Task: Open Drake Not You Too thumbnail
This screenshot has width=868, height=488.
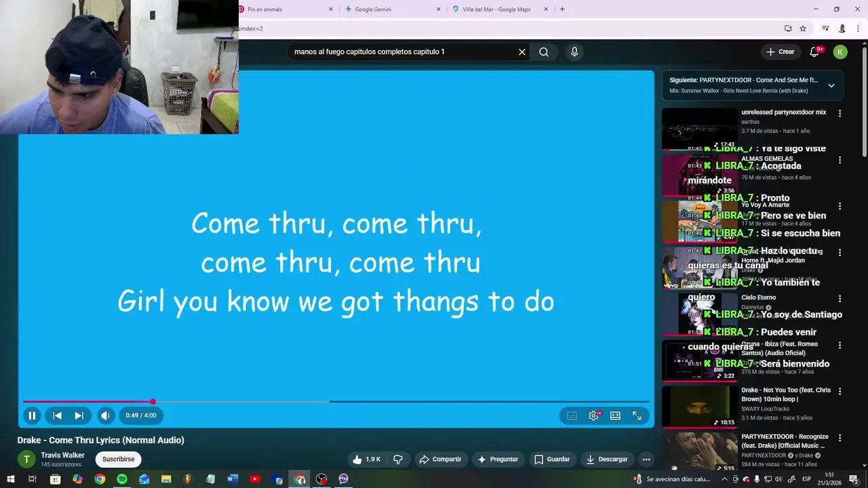Action: pyautogui.click(x=699, y=407)
